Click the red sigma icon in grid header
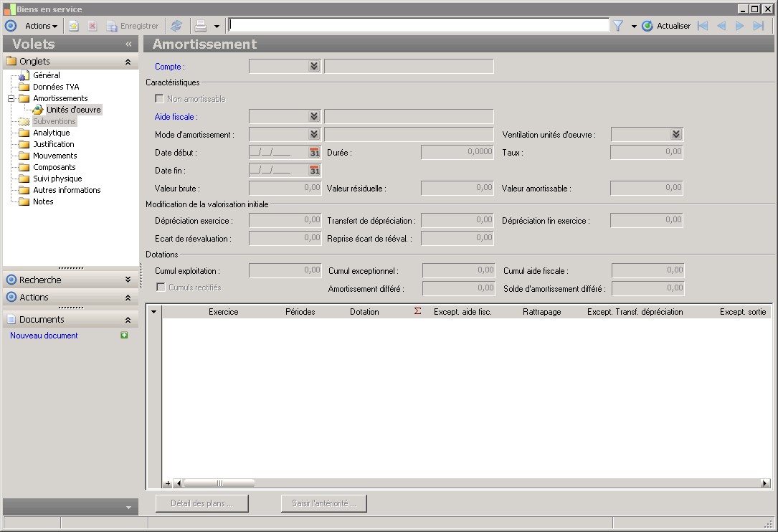The image size is (778, 532). (x=418, y=312)
